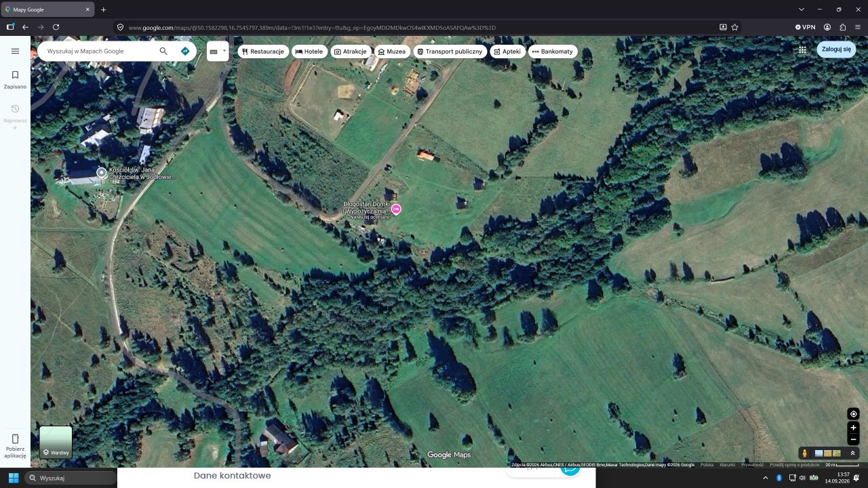Install the site as an app icon
This screenshot has width=868, height=488.
click(723, 27)
